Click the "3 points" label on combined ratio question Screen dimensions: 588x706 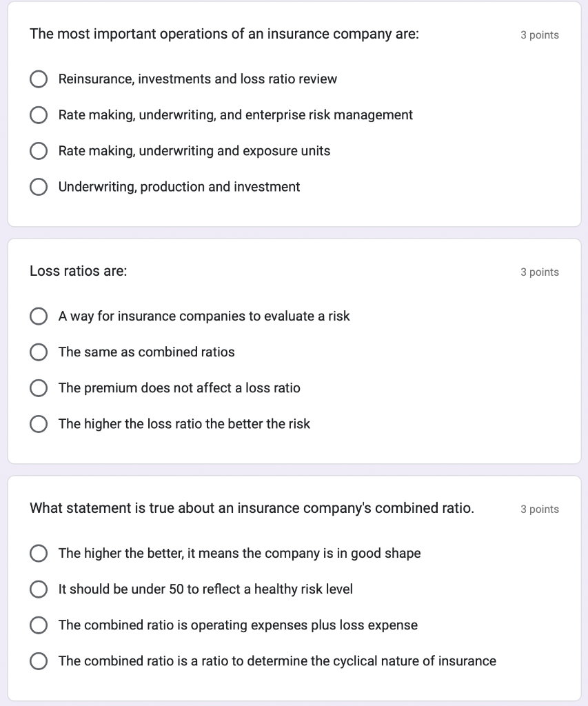pyautogui.click(x=539, y=510)
